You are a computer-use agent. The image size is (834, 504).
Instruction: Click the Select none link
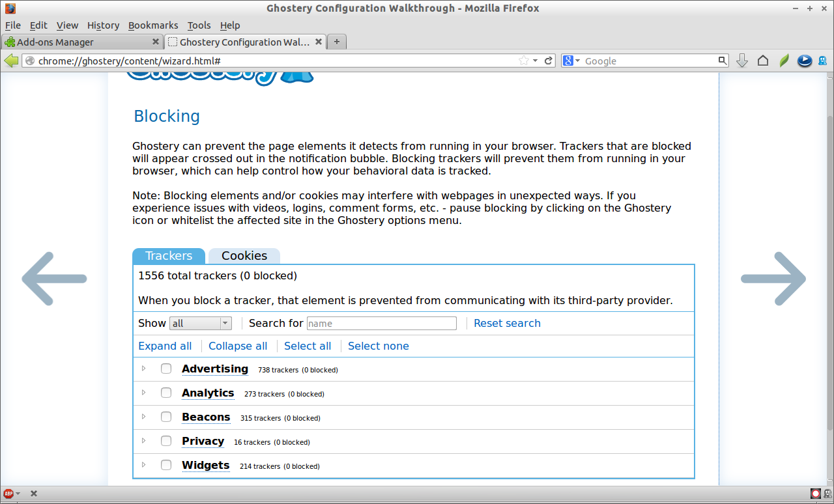pyautogui.click(x=379, y=346)
